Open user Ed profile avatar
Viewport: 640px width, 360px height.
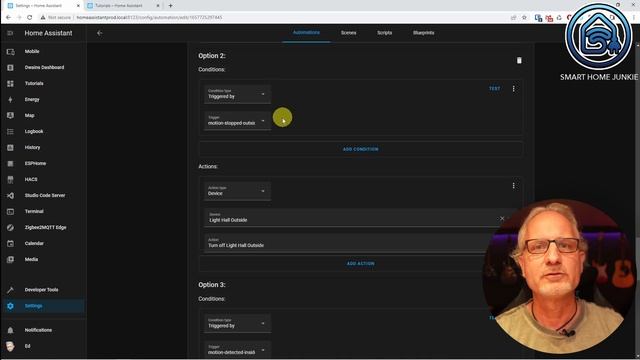[11, 346]
